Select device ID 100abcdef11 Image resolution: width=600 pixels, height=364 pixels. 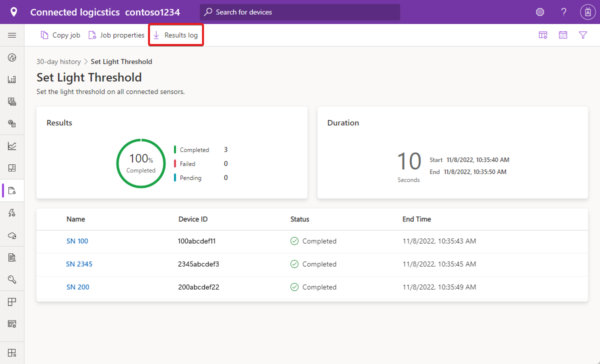[196, 241]
